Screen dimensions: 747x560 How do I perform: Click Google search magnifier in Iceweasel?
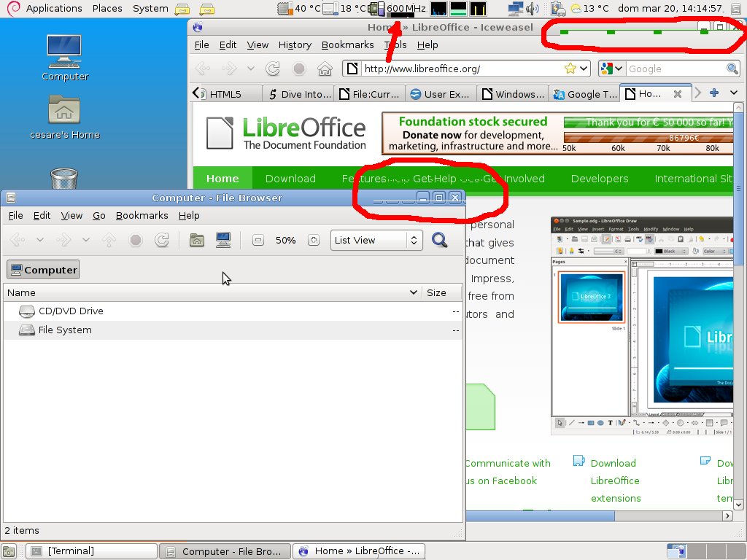tap(732, 69)
